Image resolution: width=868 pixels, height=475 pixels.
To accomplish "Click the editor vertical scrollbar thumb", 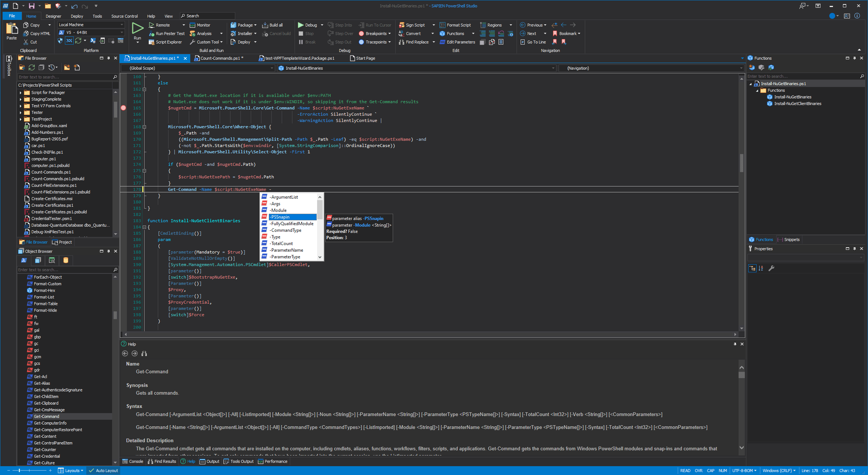I will [742, 163].
